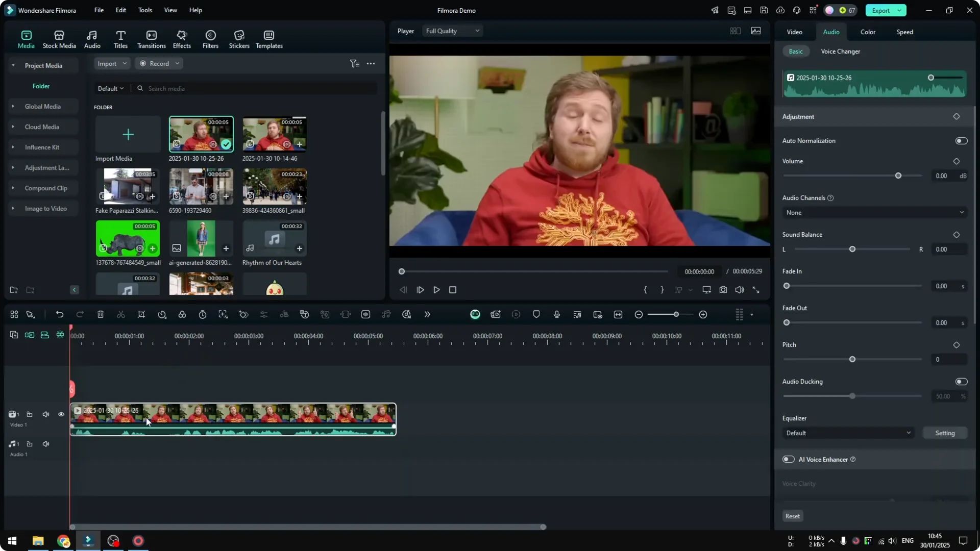The image size is (980, 551).
Task: Open the Audio Channels dropdown
Action: tap(873, 212)
